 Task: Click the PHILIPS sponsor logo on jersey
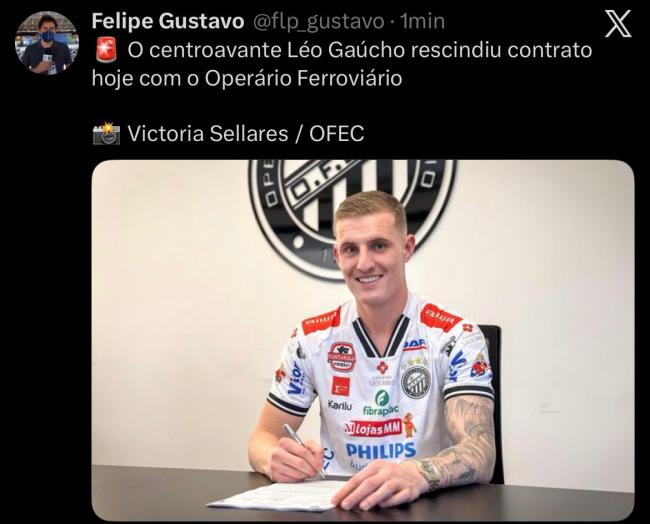[381, 451]
